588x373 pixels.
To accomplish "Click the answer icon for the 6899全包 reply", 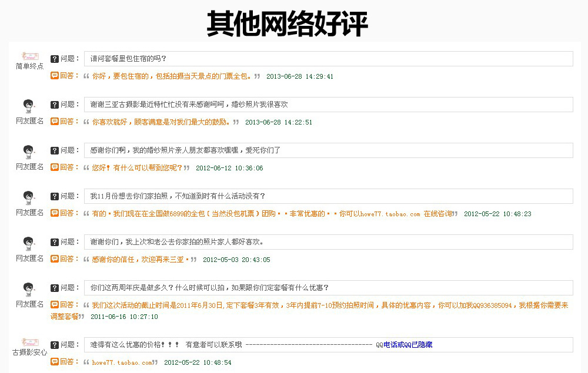I will [55, 213].
